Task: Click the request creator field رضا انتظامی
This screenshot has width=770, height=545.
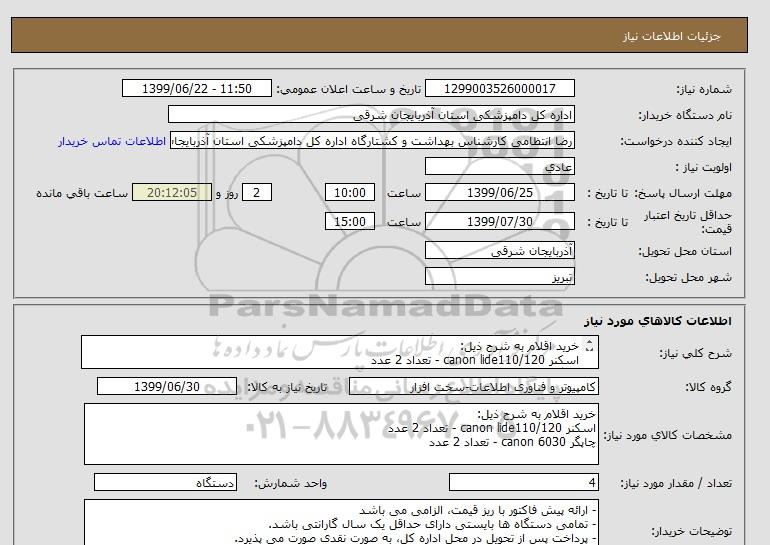Action: click(372, 140)
